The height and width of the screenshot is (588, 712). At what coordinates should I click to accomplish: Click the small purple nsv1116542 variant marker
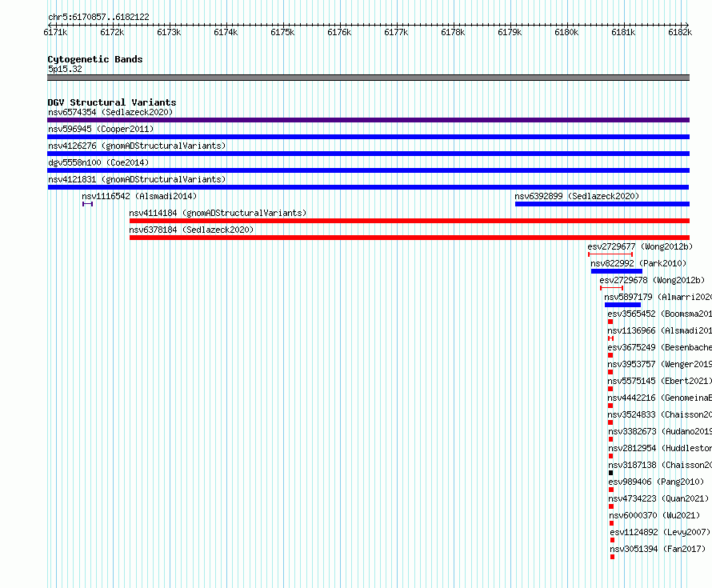click(x=88, y=204)
